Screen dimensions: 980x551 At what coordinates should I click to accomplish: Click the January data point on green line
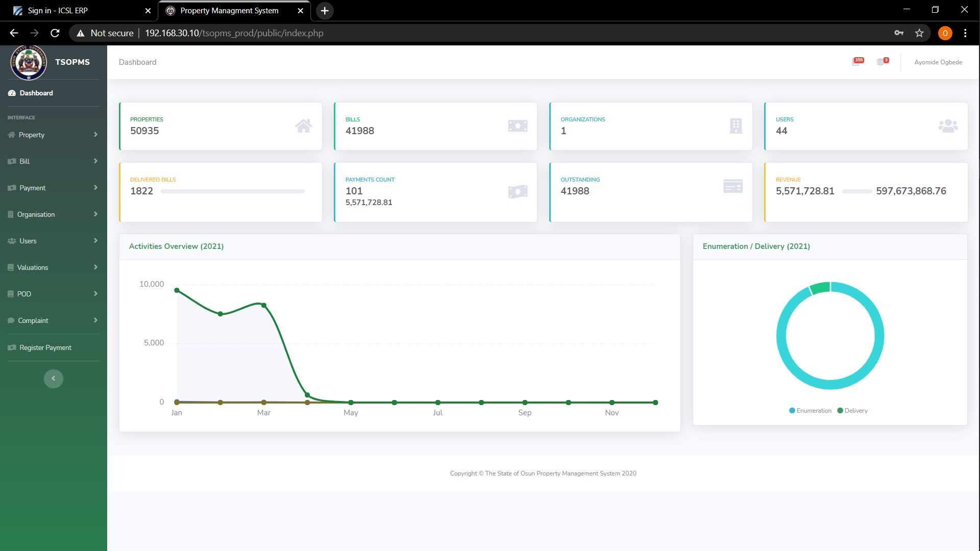pos(177,290)
